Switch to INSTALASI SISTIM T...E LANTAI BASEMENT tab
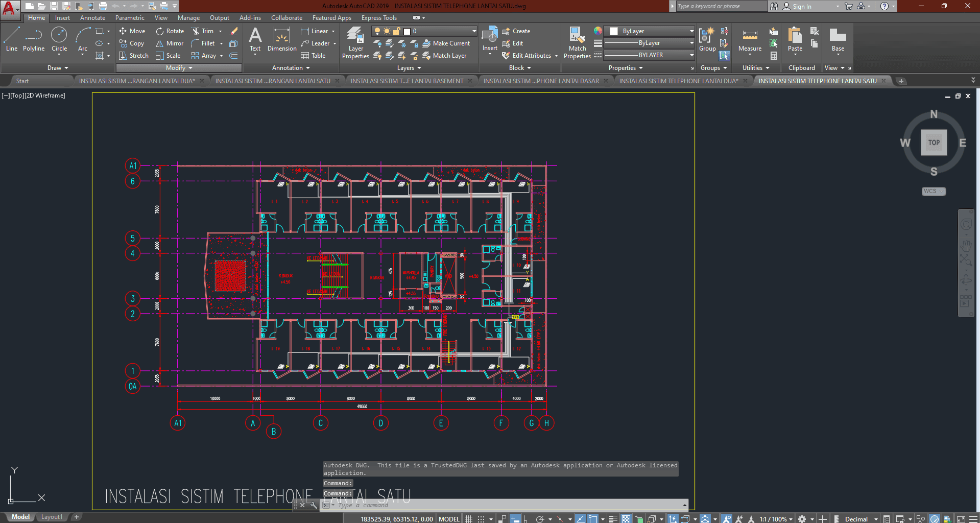980x523 pixels. click(407, 81)
